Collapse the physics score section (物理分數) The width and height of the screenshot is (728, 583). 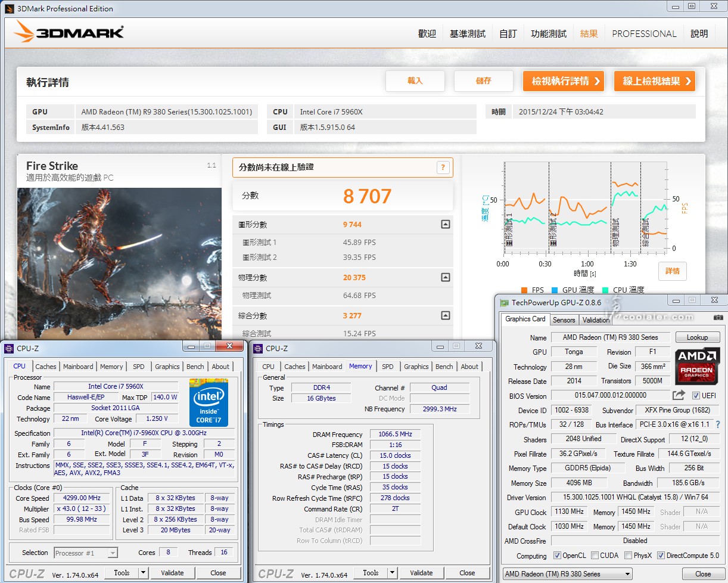coord(445,278)
